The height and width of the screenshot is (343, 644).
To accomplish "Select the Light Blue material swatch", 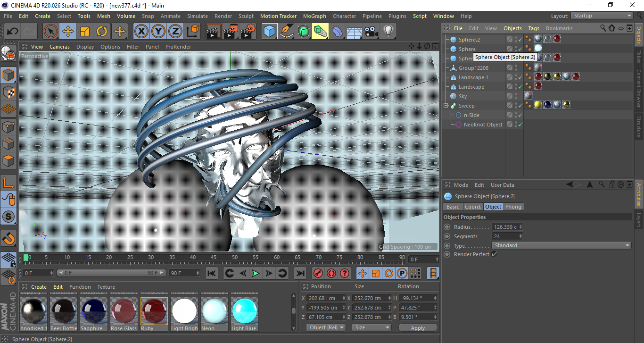I will [244, 311].
